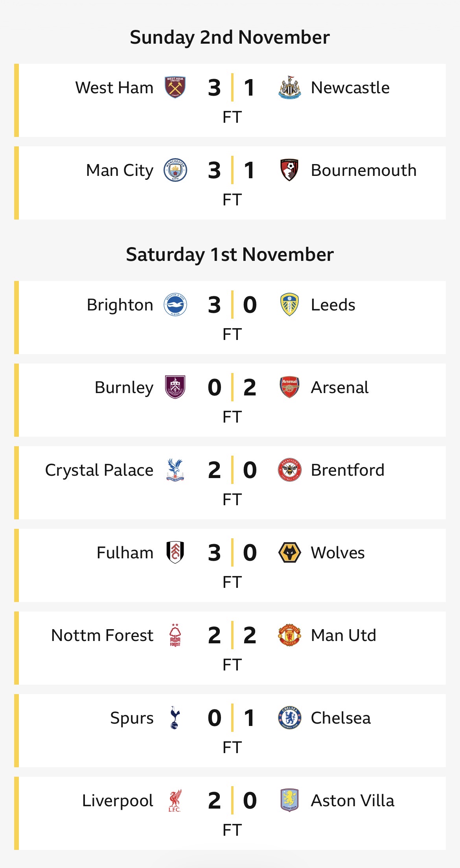Tap the Spurs cockerel crest
Screen dimensions: 460x868
(x=175, y=718)
